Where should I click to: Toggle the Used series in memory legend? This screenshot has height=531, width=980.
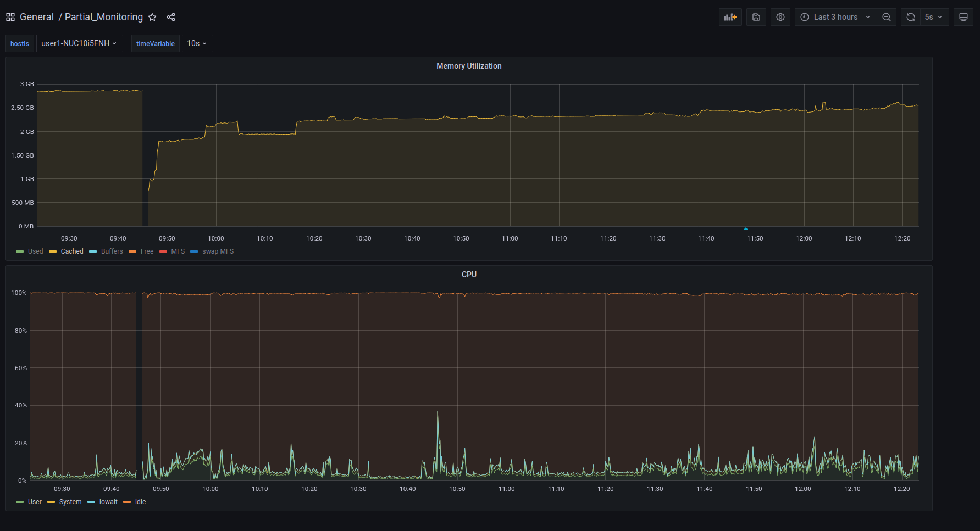[35, 251]
